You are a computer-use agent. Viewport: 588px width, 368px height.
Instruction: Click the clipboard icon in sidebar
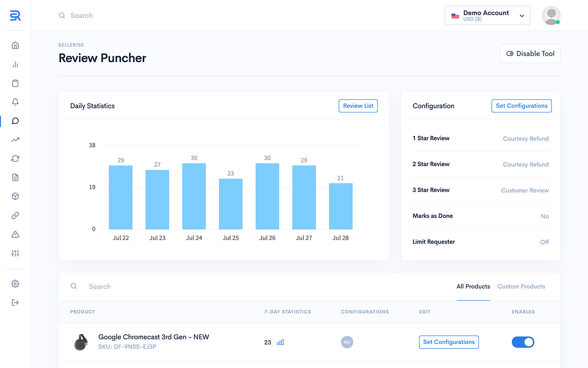(15, 83)
